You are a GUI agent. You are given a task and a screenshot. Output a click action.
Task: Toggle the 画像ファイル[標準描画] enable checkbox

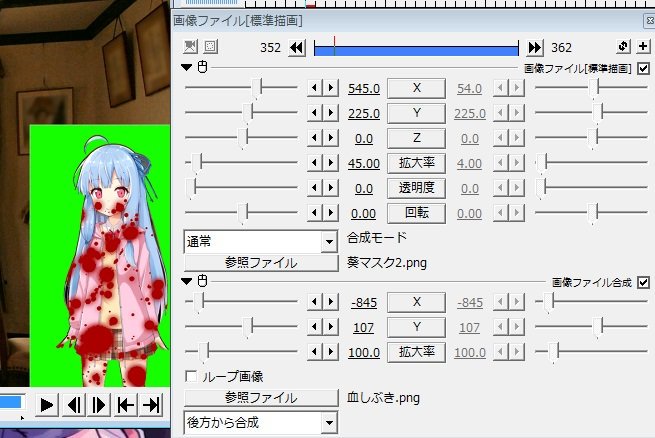click(x=643, y=68)
